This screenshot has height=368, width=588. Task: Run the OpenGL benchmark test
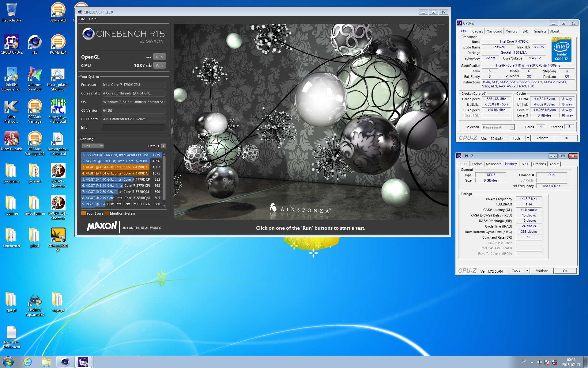(159, 57)
